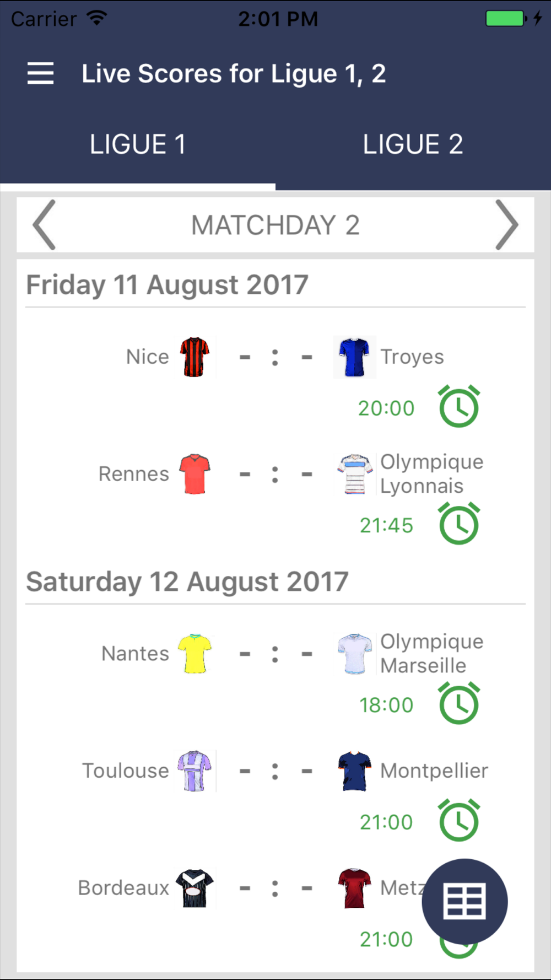
Task: Tap the Nantes yellow jersey icon
Action: pos(195,654)
